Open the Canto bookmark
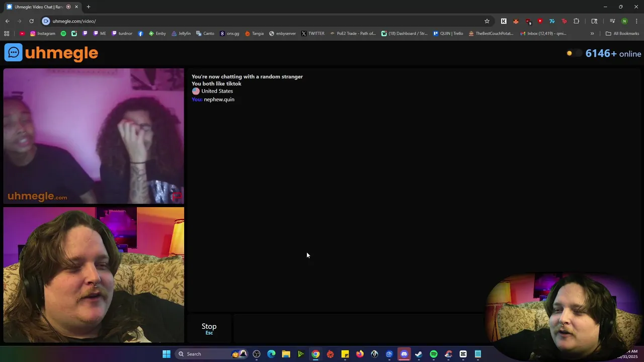This screenshot has width=644, height=362. pos(205,34)
